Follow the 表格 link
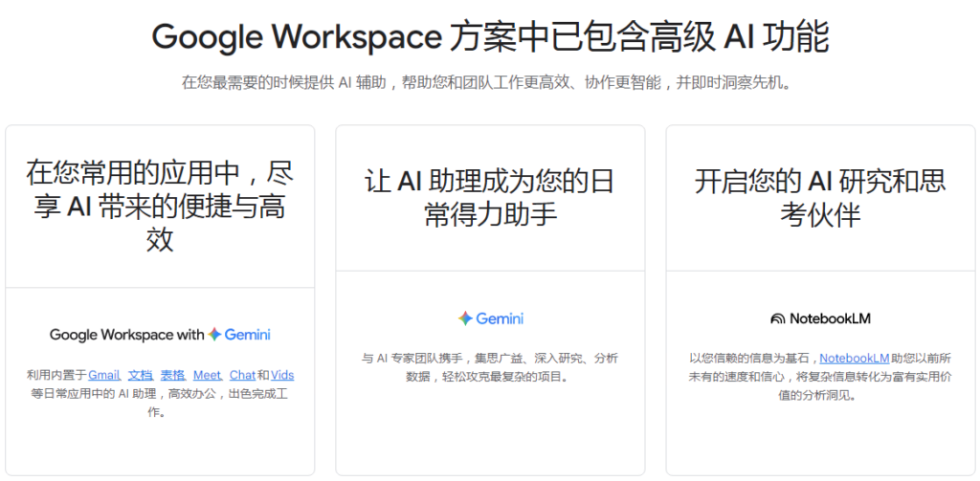The image size is (980, 481). pyautogui.click(x=173, y=375)
